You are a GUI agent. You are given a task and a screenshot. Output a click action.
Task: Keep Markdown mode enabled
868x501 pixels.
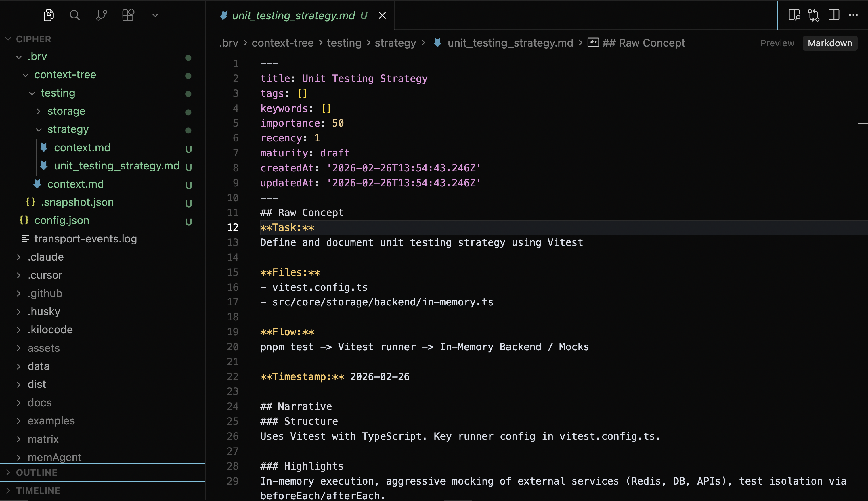(x=829, y=43)
